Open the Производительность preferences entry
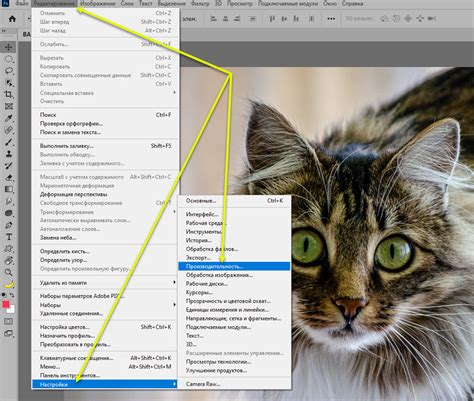The image size is (474, 401). pyautogui.click(x=234, y=266)
